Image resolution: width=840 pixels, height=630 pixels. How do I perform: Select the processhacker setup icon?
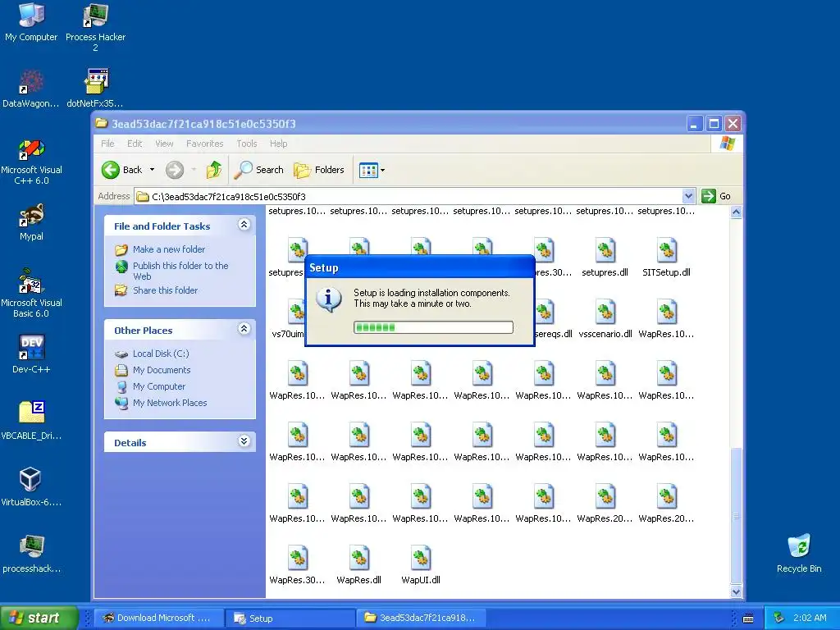[x=31, y=554]
